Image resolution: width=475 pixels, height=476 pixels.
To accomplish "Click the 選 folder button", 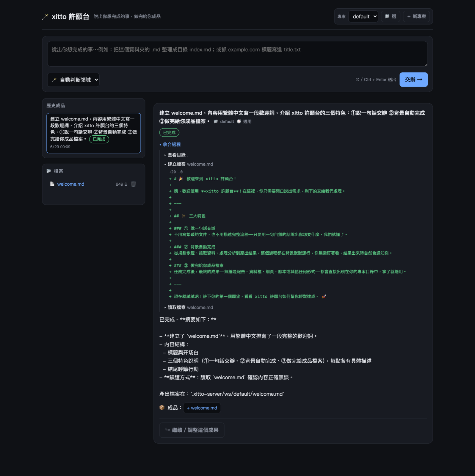I will pyautogui.click(x=391, y=16).
